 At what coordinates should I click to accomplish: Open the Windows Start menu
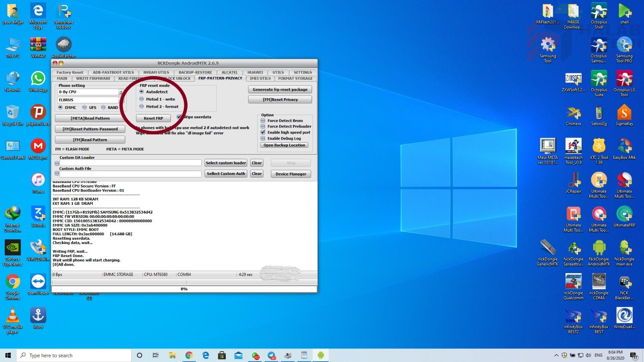click(x=8, y=355)
